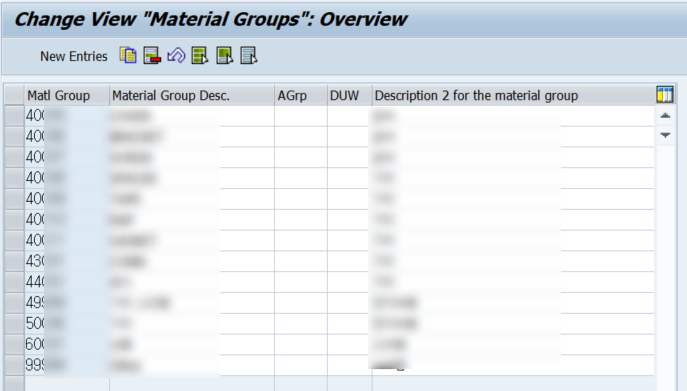The width and height of the screenshot is (687, 391).
Task: Click the Copy As toolbar icon
Action: coord(128,56)
